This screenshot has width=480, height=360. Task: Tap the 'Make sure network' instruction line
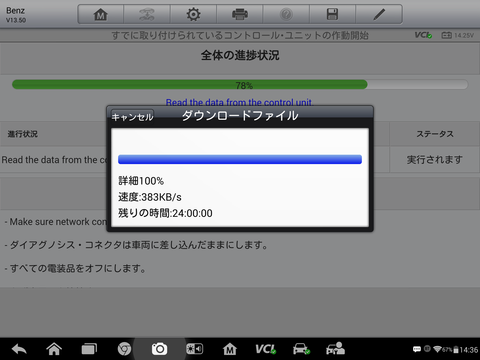pyautogui.click(x=55, y=222)
